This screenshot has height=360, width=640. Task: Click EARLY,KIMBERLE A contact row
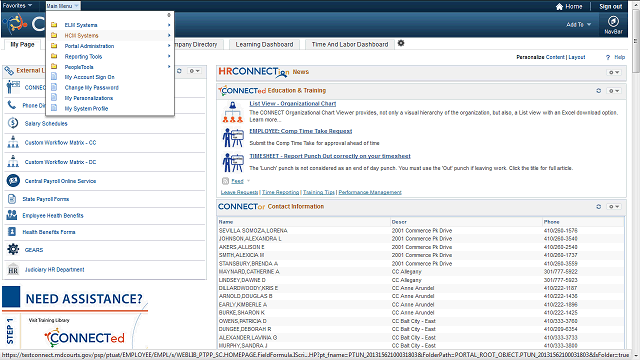click(420, 304)
